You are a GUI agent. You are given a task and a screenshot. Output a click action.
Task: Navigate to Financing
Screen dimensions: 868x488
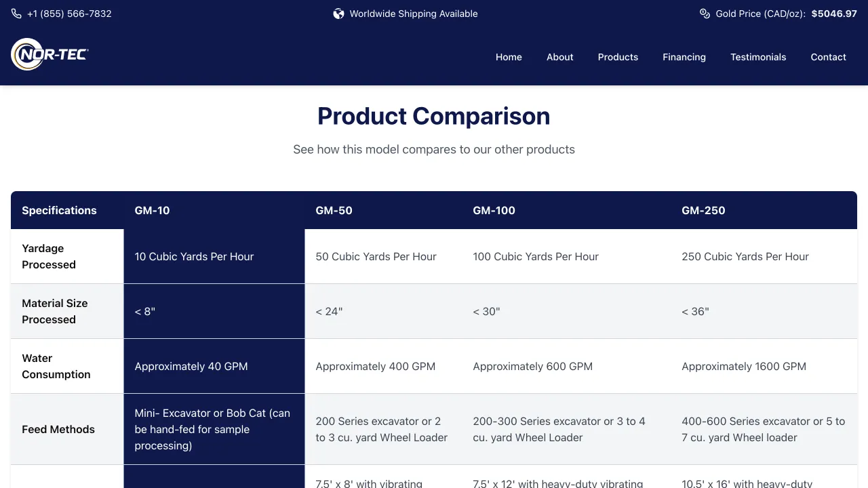(x=684, y=57)
